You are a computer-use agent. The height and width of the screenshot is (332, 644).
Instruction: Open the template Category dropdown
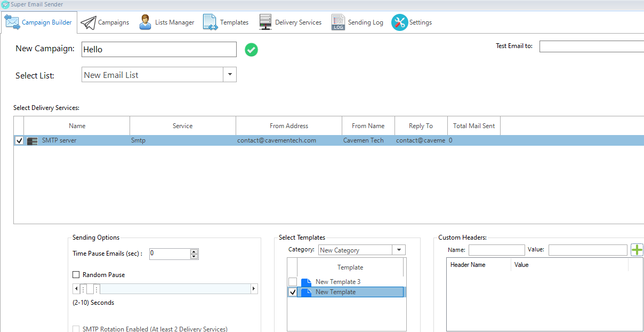398,249
